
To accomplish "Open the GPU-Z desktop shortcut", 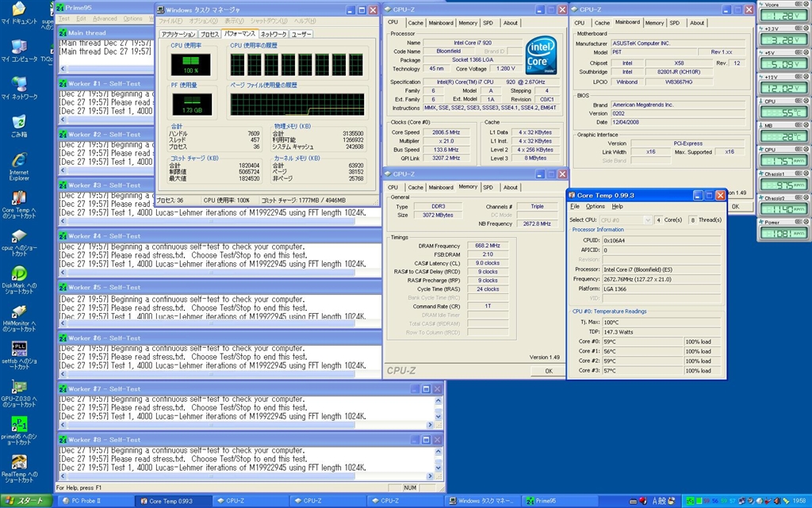I will click(x=18, y=386).
